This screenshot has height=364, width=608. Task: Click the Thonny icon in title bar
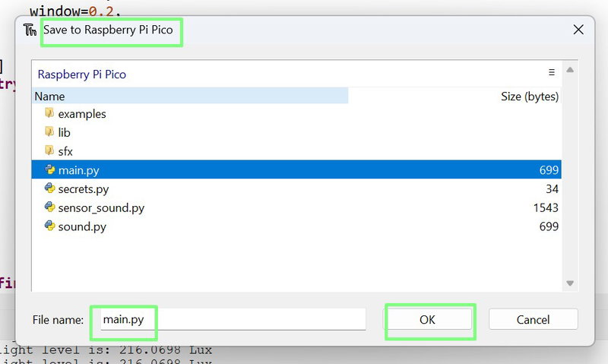[30, 30]
